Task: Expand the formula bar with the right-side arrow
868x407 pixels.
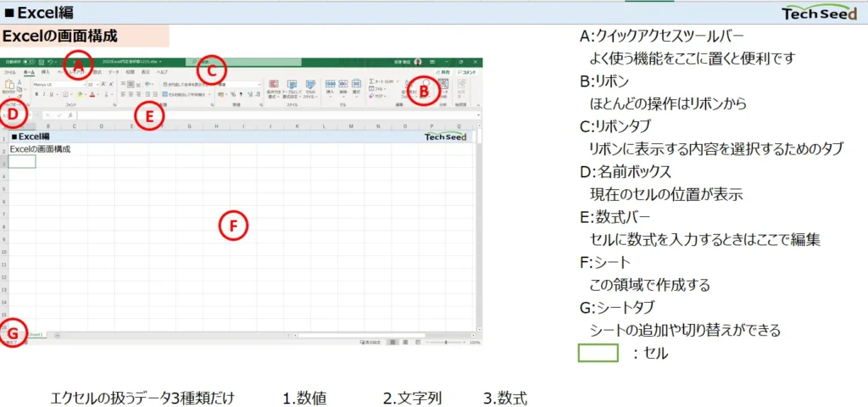Action: pos(478,114)
